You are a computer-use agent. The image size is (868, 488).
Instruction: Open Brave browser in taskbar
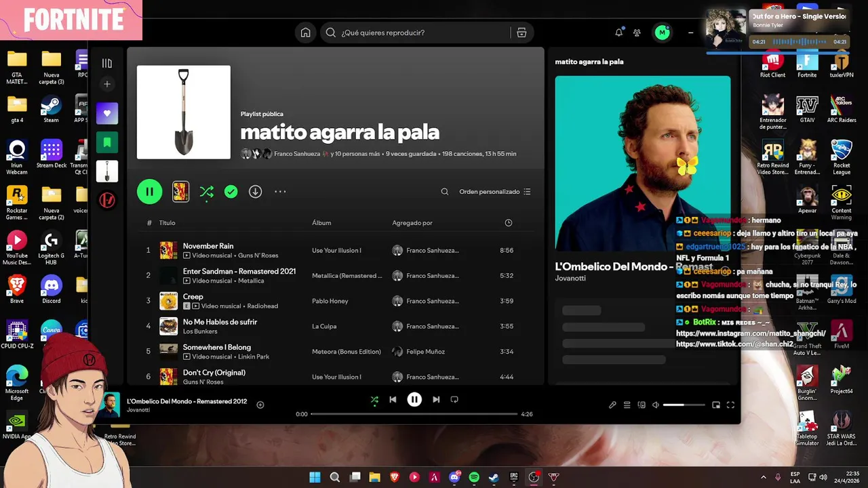pyautogui.click(x=395, y=477)
